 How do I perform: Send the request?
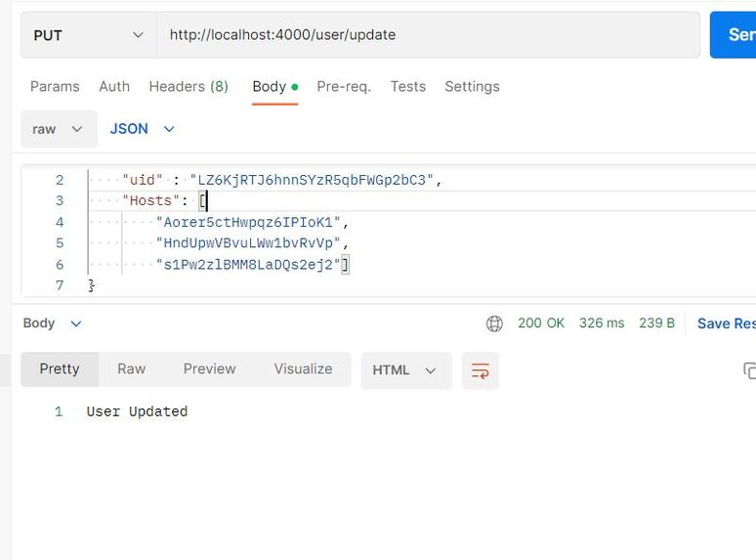point(733,35)
